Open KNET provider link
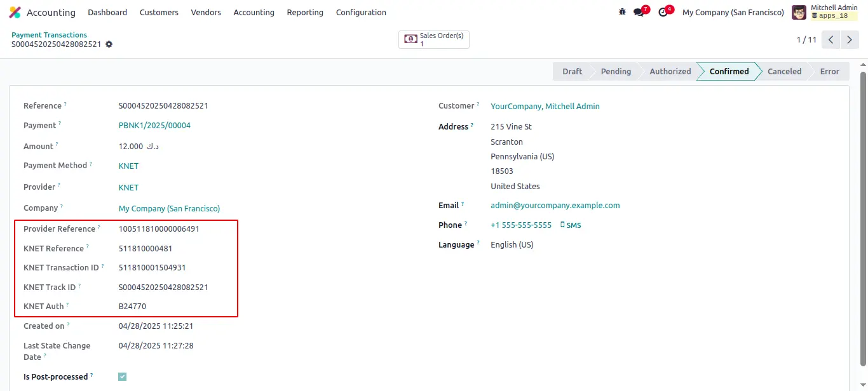This screenshot has height=391, width=868. (x=128, y=188)
